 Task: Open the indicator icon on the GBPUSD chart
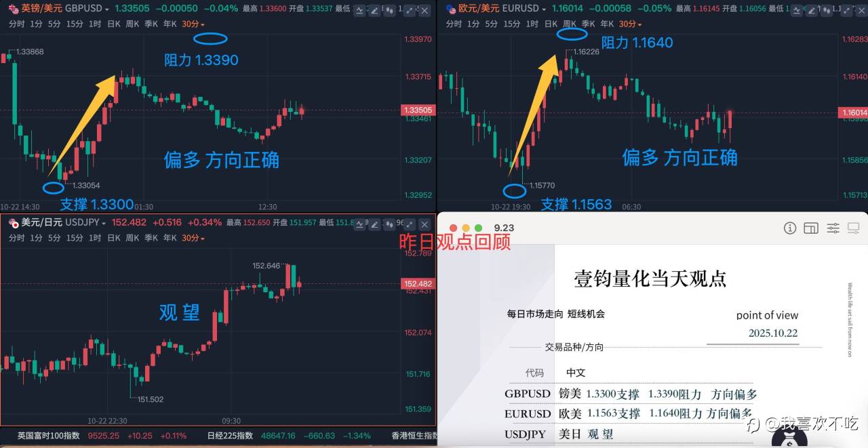(x=359, y=11)
